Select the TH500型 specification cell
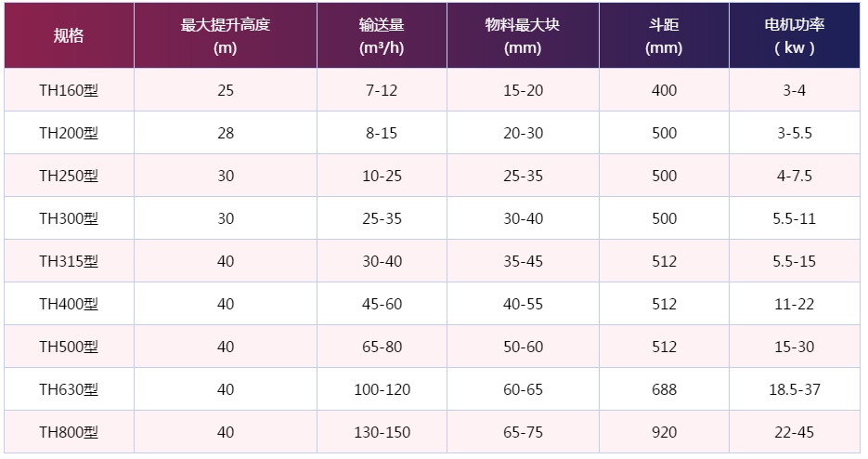Screen dimensions: 868x459 [69, 347]
